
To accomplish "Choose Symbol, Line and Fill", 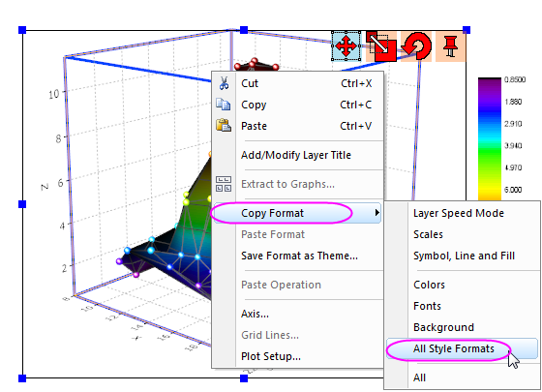I will [x=463, y=256].
